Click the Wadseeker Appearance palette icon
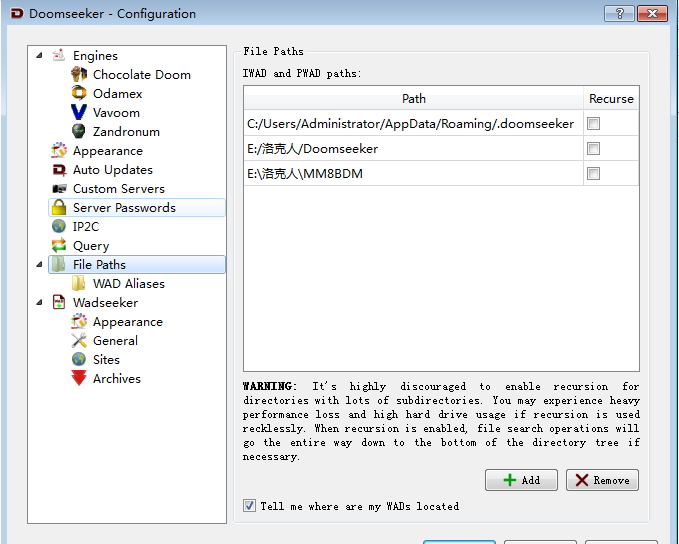 pos(78,321)
